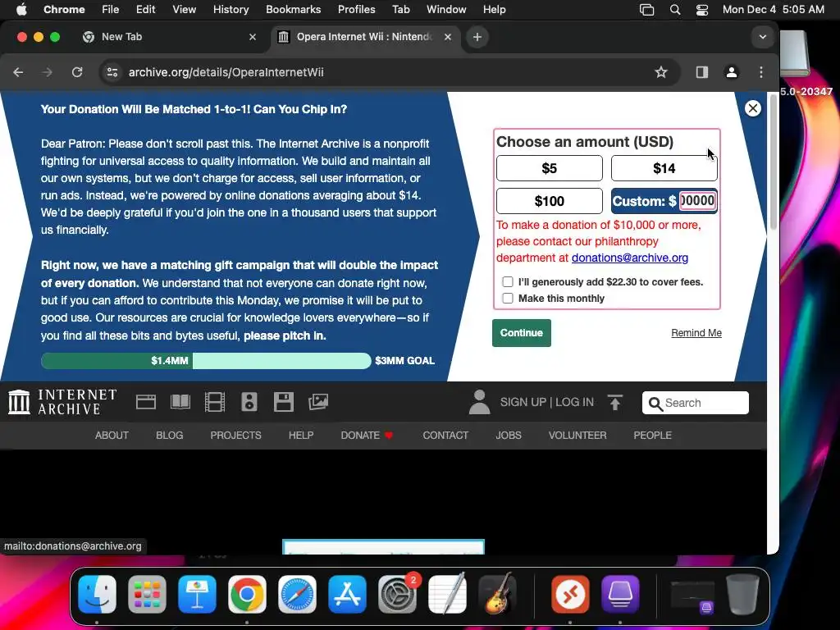Open a new tab with the plus button

click(477, 37)
